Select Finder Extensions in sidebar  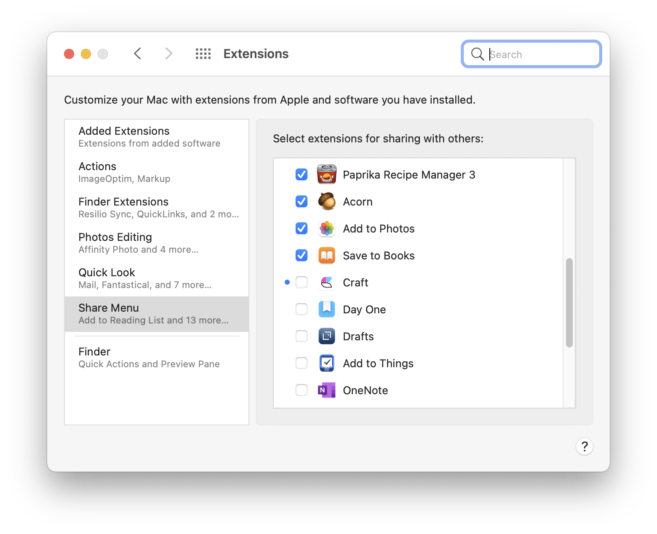156,207
